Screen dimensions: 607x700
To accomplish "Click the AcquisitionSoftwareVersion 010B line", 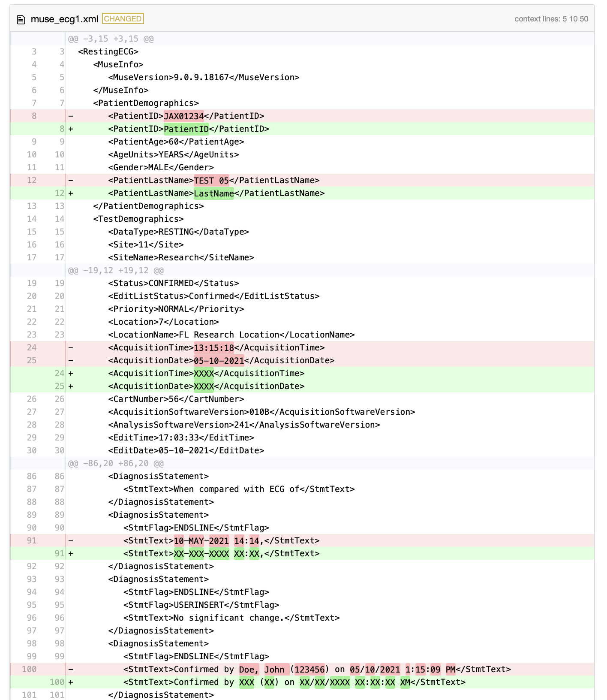I will tap(261, 412).
